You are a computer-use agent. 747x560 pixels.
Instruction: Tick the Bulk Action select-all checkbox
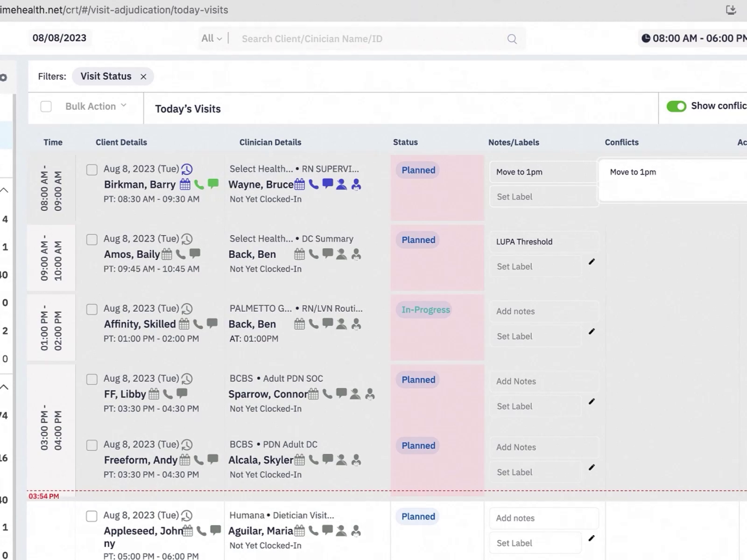pyautogui.click(x=46, y=106)
